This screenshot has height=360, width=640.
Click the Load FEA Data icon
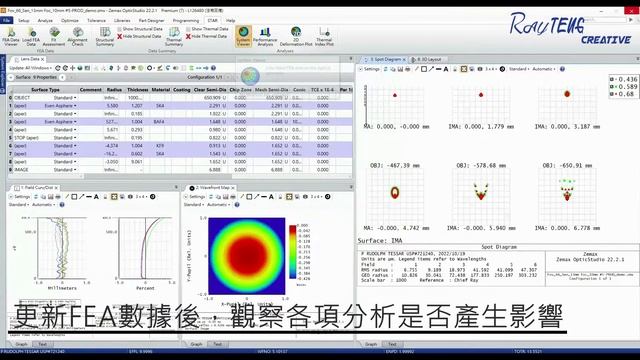(31, 36)
